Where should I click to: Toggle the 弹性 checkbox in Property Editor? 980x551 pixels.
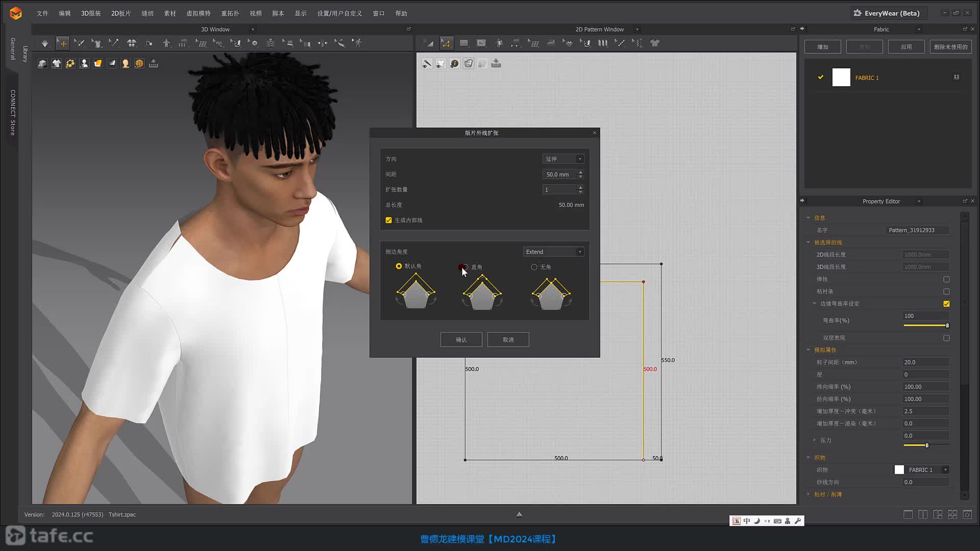(946, 280)
